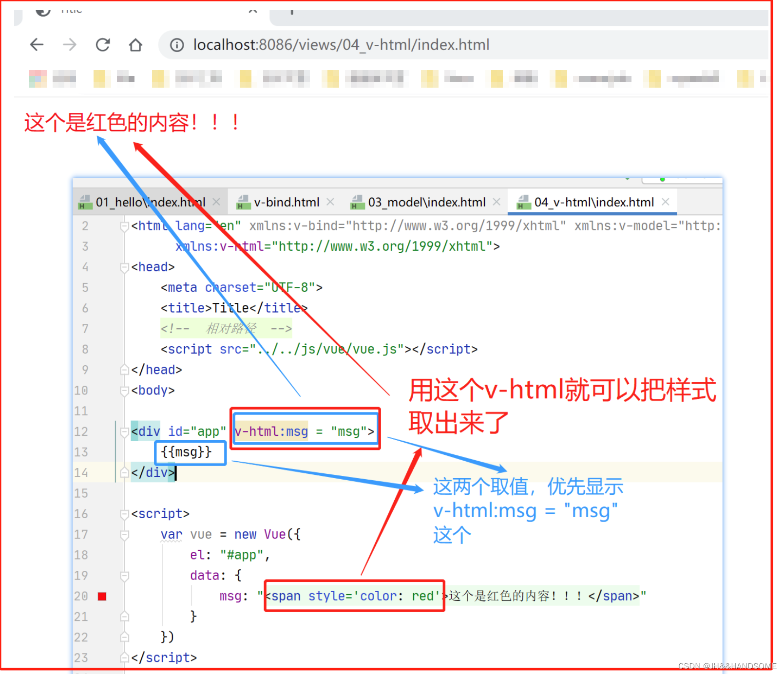Image resolution: width=784 pixels, height=674 pixels.
Task: Click the el: "#app" line
Action: click(x=230, y=555)
